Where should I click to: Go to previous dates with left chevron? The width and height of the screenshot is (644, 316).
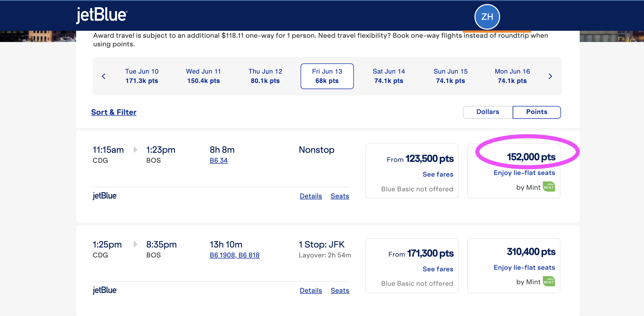104,76
